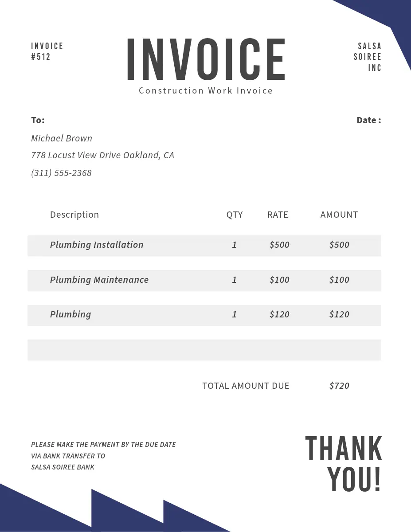
Task: Click the invoice number #512
Action: 41,57
